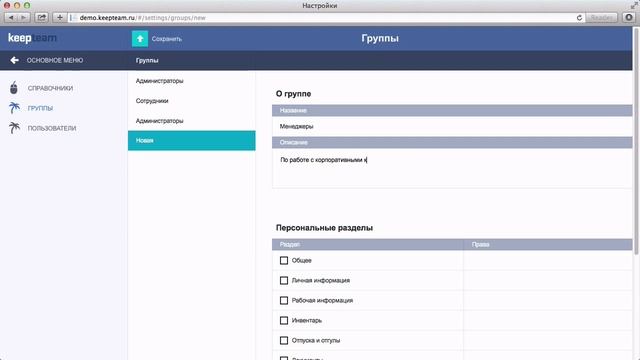This screenshot has height=360, width=640.
Task: Return to ОСНОВНОЕ МЕНЮ
Action: click(55, 60)
